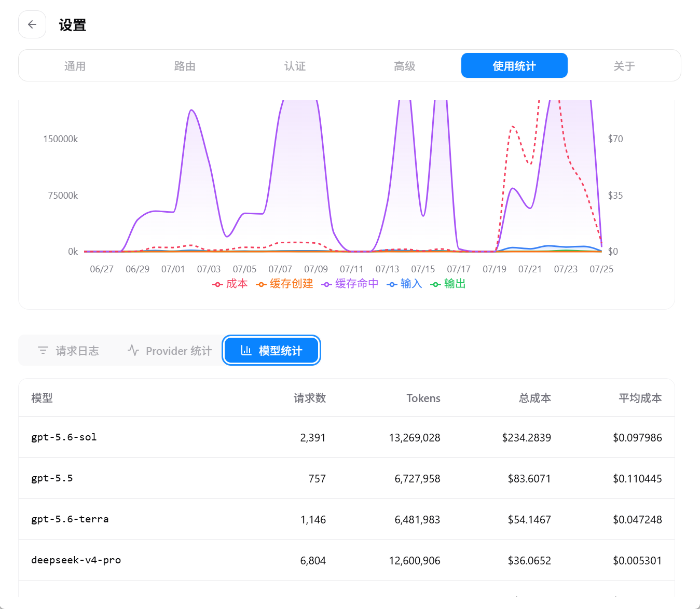
Task: Hide the 缓存命中 chart series
Action: [x=350, y=284]
